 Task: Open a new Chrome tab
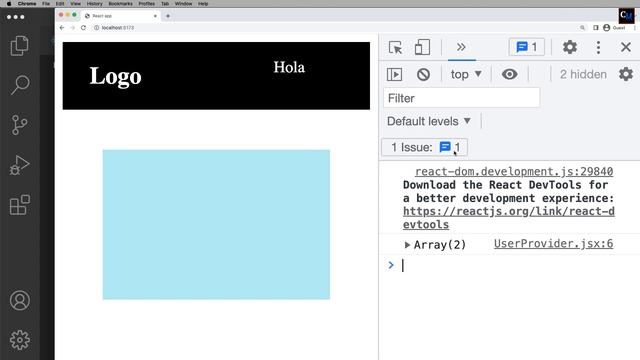pos(168,16)
